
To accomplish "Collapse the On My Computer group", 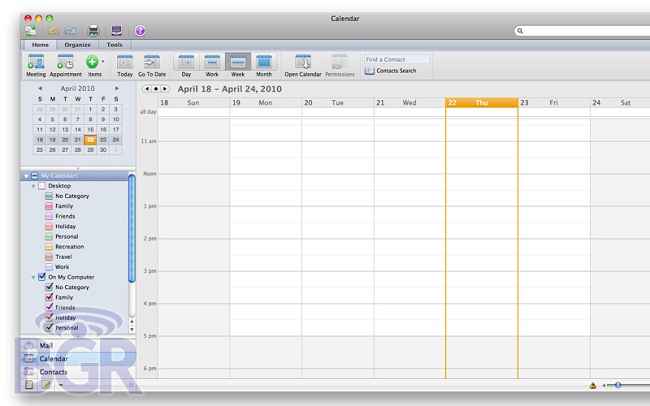I will pos(33,277).
